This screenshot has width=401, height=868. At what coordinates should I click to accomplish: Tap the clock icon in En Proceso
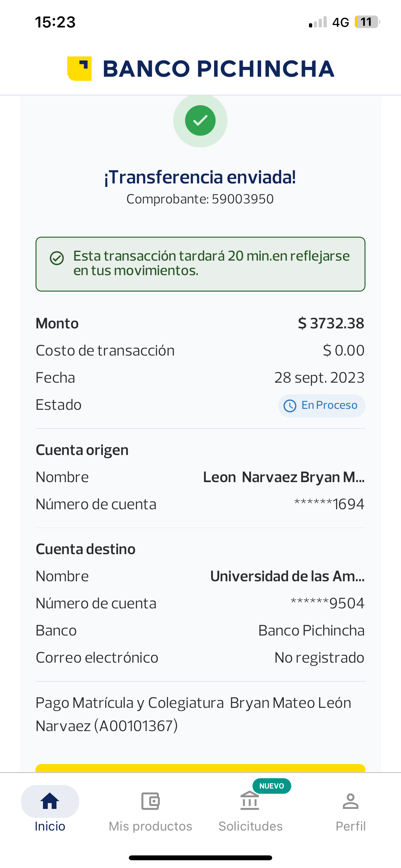(290, 406)
